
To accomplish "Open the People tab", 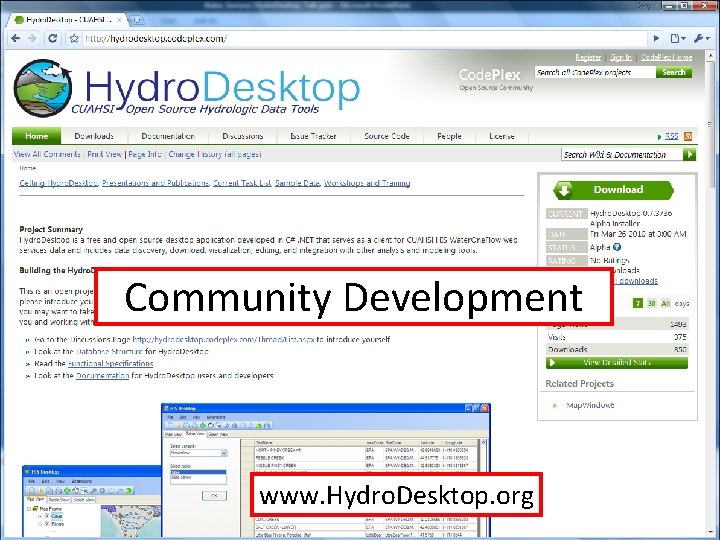I will pos(449,136).
